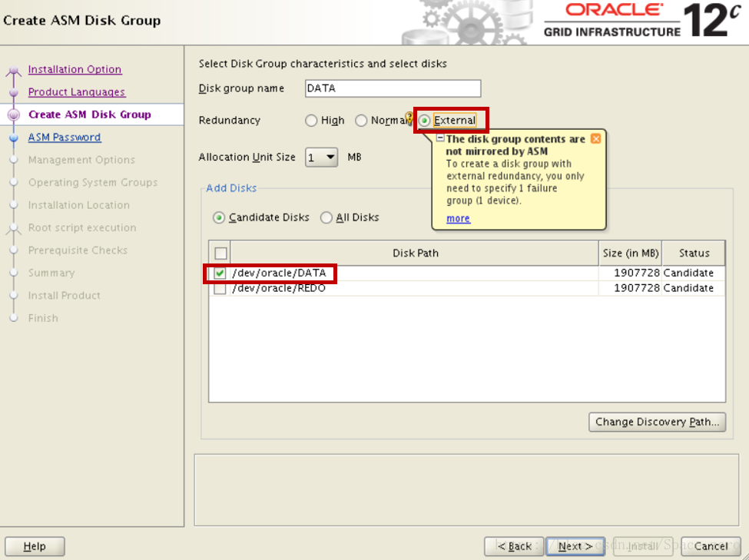Select High redundancy option
The width and height of the screenshot is (749, 560).
(x=311, y=121)
